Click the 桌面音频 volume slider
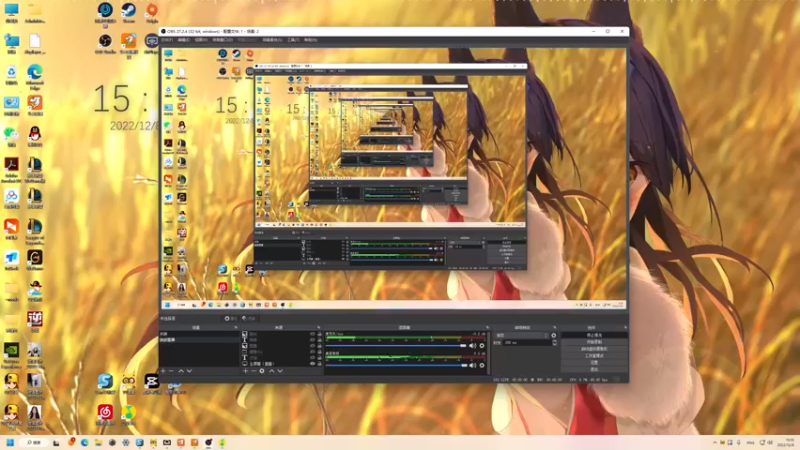This screenshot has width=800, height=450. tap(396, 365)
